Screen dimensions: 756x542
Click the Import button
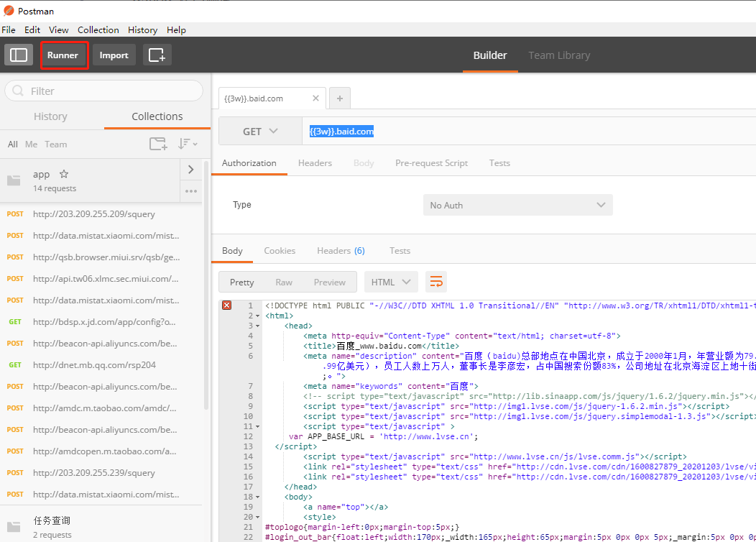click(x=114, y=55)
